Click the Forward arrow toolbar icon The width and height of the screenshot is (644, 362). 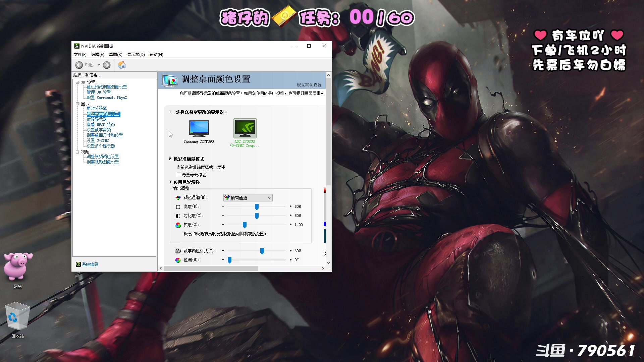click(x=107, y=65)
